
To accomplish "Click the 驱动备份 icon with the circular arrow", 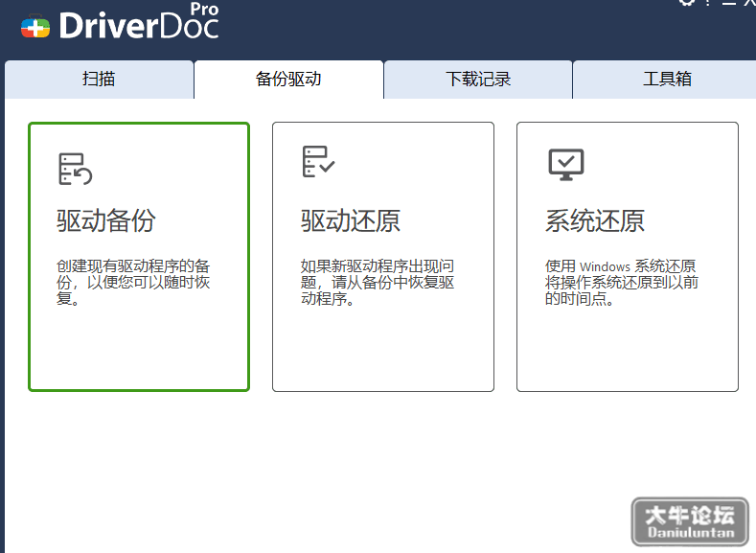I will coord(75,169).
